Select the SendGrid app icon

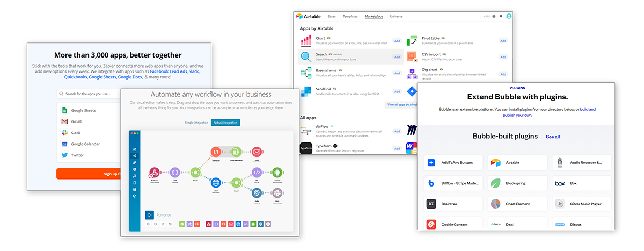306,91
